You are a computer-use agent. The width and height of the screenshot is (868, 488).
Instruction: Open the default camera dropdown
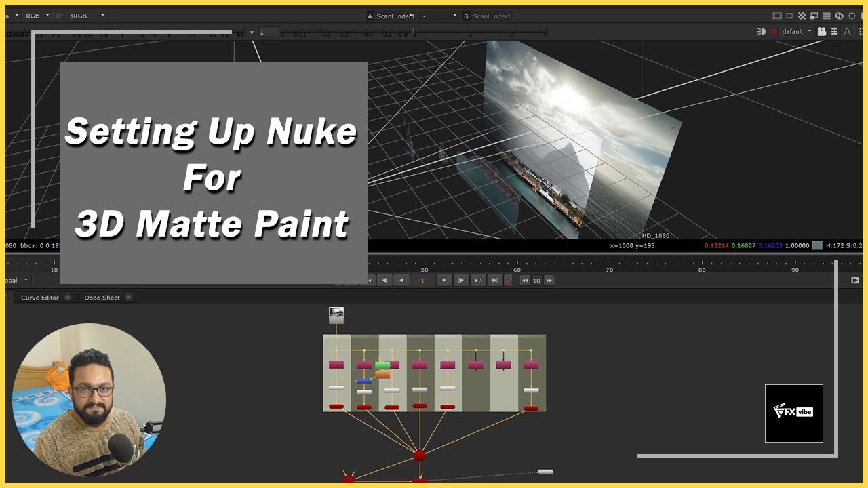796,31
